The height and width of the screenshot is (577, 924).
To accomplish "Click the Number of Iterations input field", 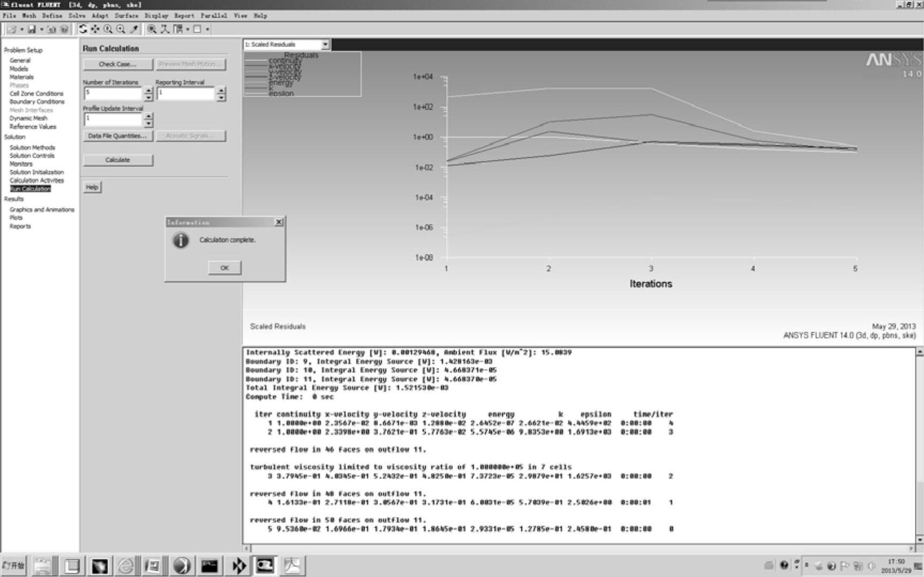I will pyautogui.click(x=114, y=94).
